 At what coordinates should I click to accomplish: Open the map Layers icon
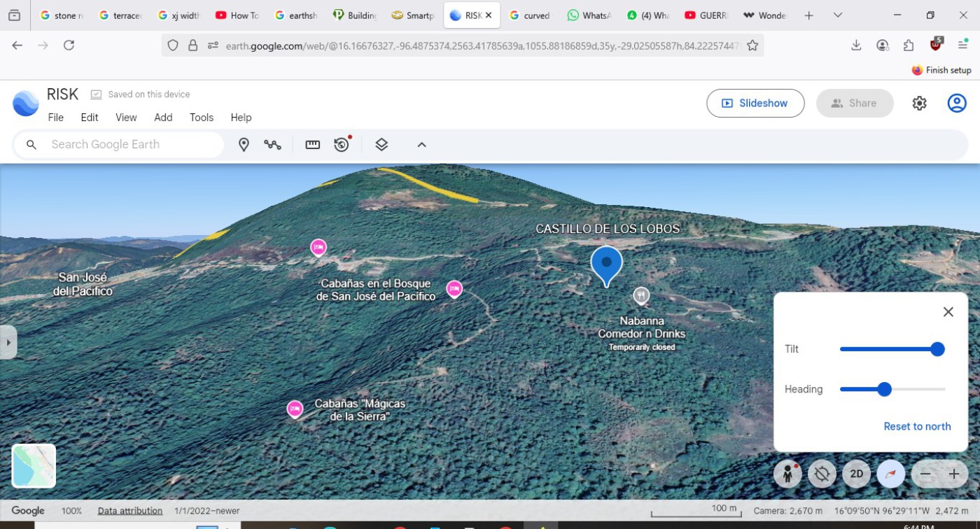pyautogui.click(x=381, y=145)
